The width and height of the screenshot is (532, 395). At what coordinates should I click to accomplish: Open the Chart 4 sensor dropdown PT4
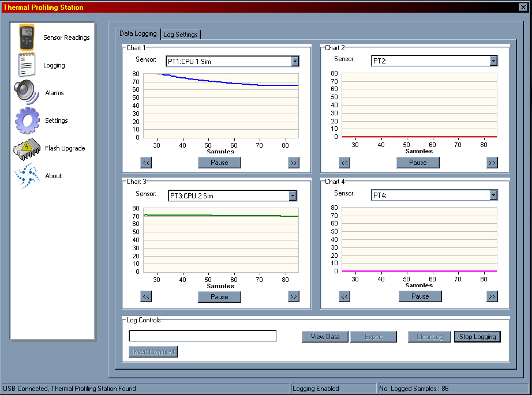(493, 195)
